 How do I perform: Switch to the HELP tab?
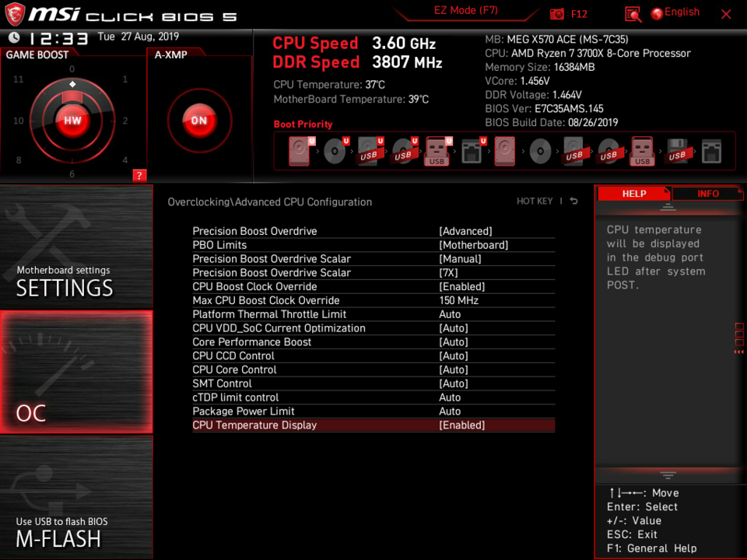point(633,194)
